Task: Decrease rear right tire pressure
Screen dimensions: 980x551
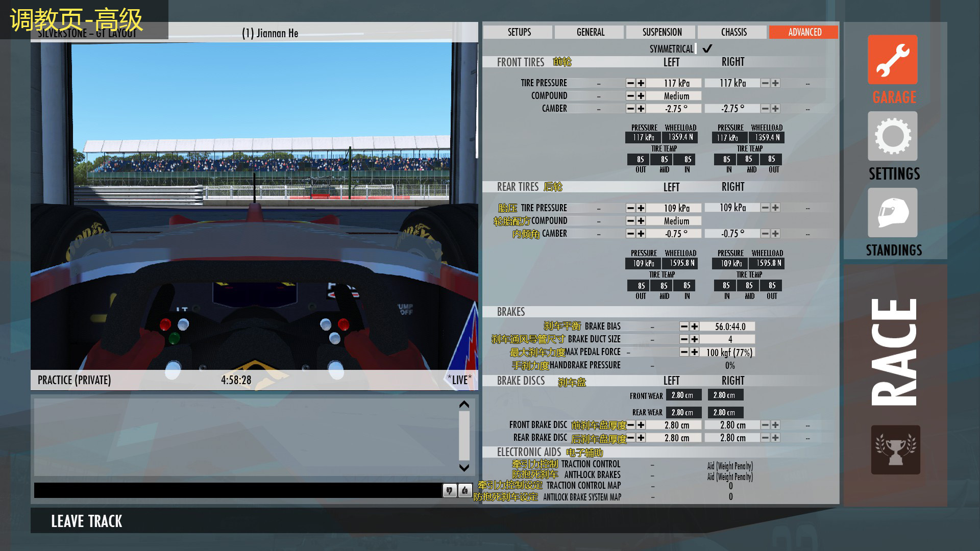Action: click(765, 208)
